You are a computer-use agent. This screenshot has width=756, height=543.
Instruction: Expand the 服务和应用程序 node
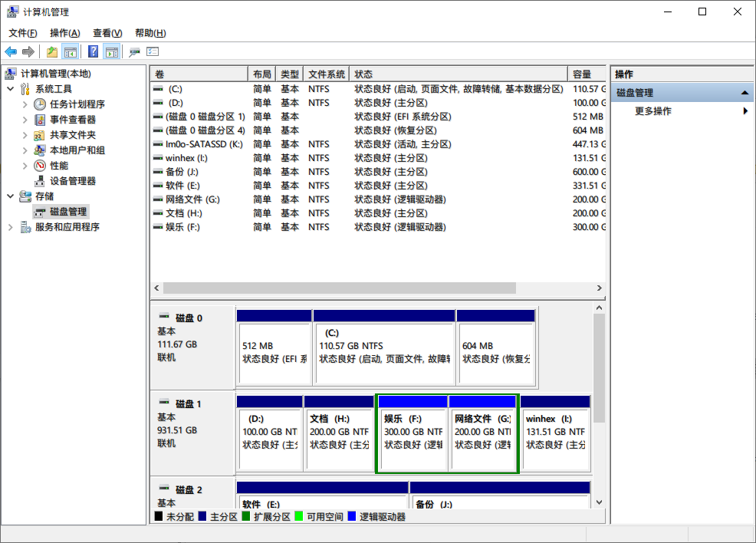pos(10,227)
